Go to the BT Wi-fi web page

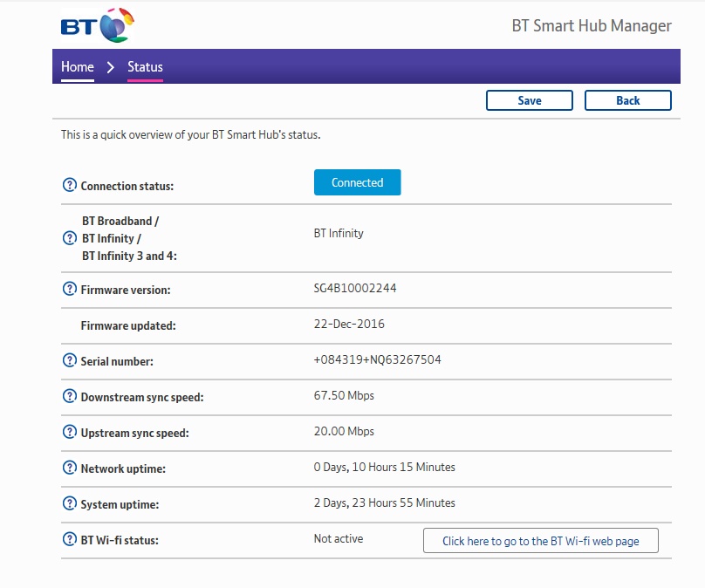540,541
